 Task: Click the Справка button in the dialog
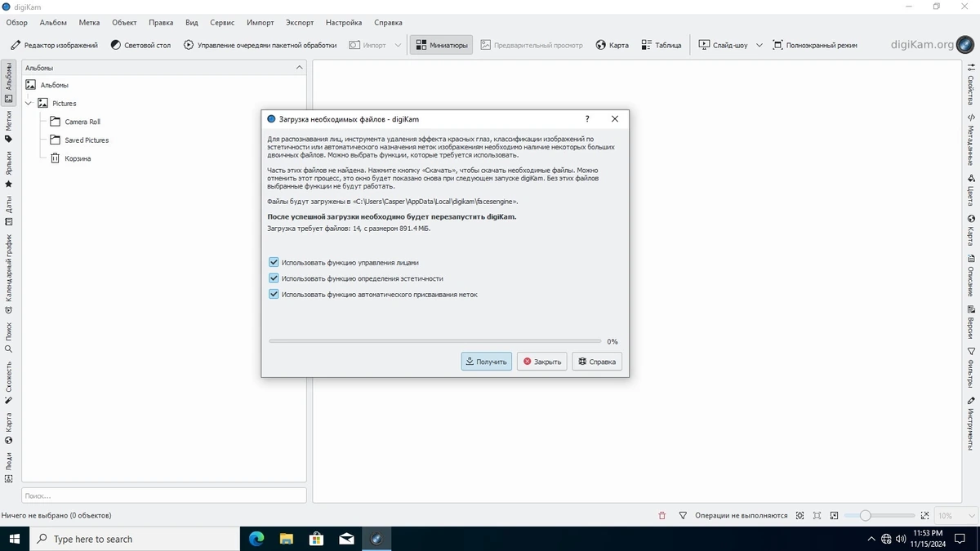[597, 361]
